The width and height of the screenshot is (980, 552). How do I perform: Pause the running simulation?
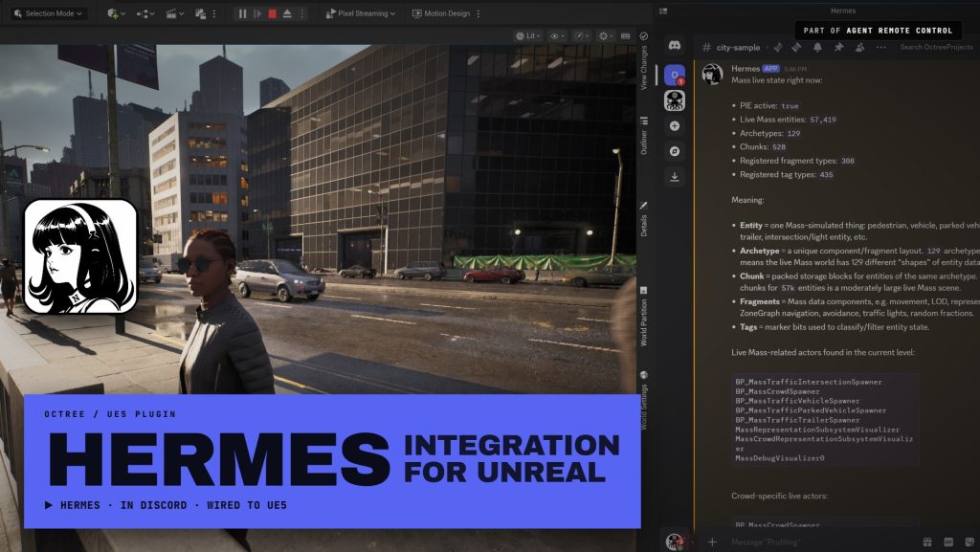point(242,13)
